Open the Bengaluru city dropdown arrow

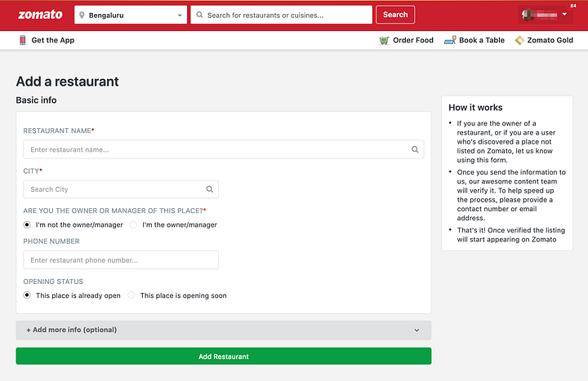(180, 16)
